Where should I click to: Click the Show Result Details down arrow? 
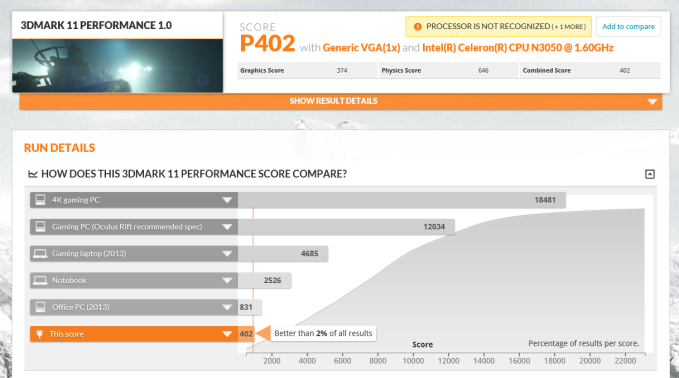click(x=652, y=102)
